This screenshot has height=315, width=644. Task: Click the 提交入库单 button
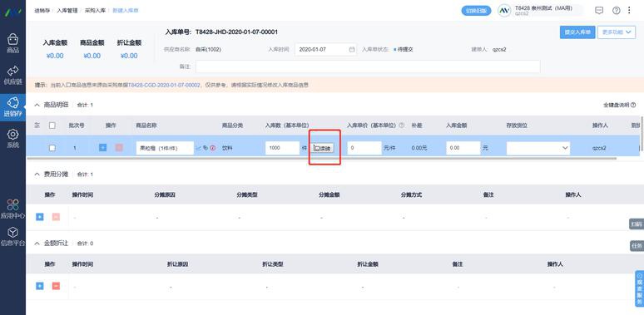pos(577,32)
